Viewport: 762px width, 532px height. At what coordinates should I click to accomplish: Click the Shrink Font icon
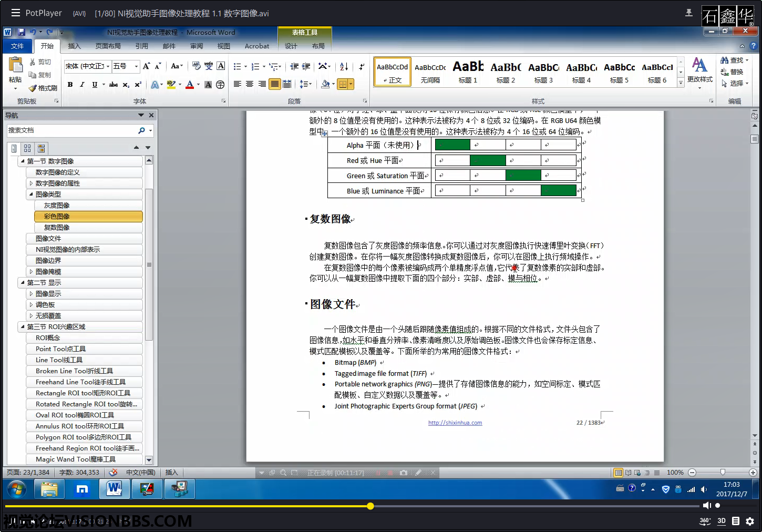click(x=158, y=66)
